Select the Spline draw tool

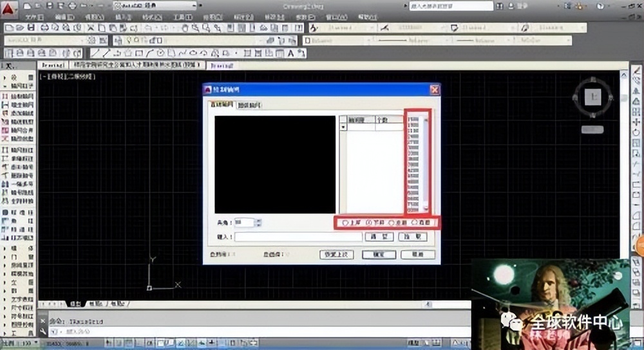tap(182, 53)
